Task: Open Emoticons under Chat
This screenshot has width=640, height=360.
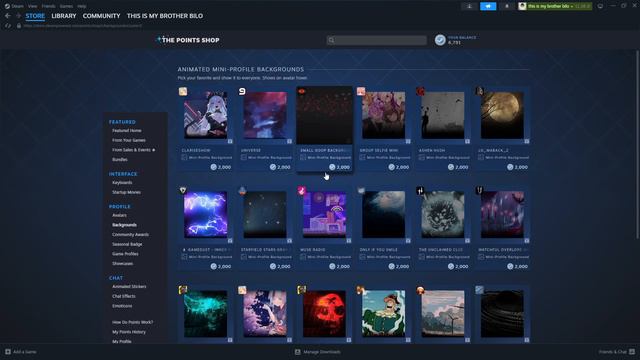Action: click(122, 306)
